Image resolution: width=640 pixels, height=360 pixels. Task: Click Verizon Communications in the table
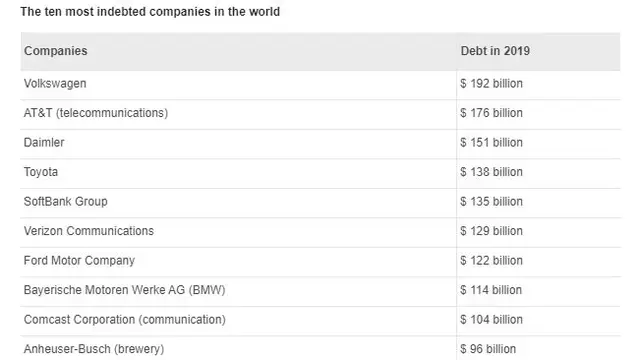pos(89,231)
